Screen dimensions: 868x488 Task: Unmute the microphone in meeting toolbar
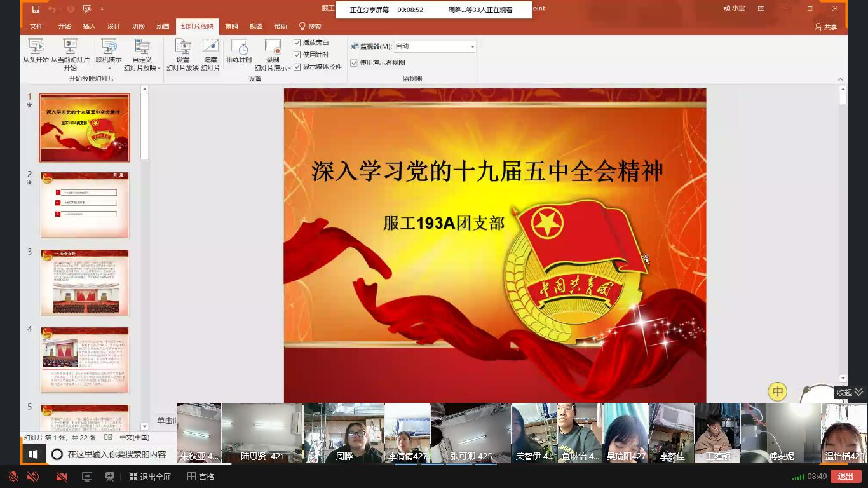point(13,477)
